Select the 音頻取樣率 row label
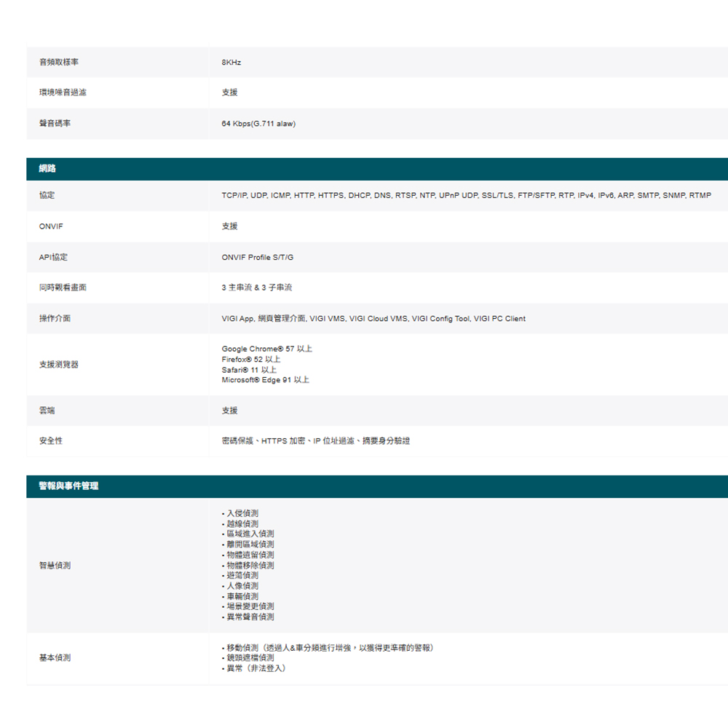Image resolution: width=728 pixels, height=728 pixels. [x=59, y=63]
